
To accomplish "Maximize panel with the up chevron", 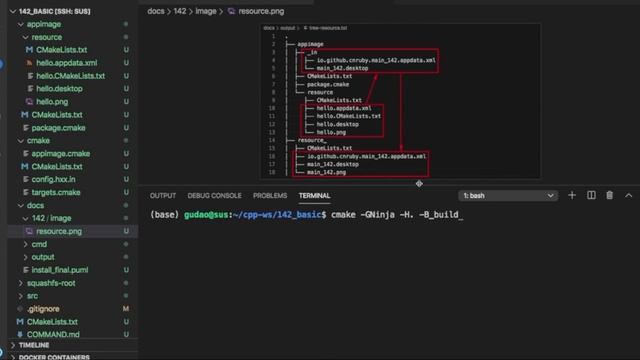I will (629, 196).
